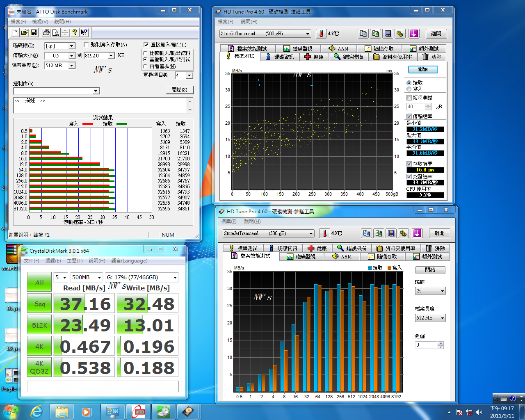The image size is (525, 420).
Task: Open options tools icon in lower HD Tune window
Action: click(403, 233)
